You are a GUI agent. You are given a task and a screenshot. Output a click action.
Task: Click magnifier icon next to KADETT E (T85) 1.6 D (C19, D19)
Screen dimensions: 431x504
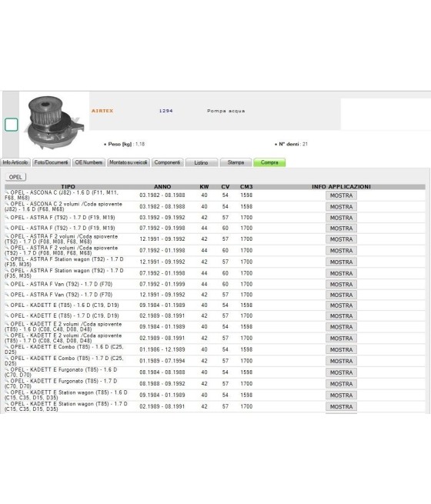click(7, 305)
